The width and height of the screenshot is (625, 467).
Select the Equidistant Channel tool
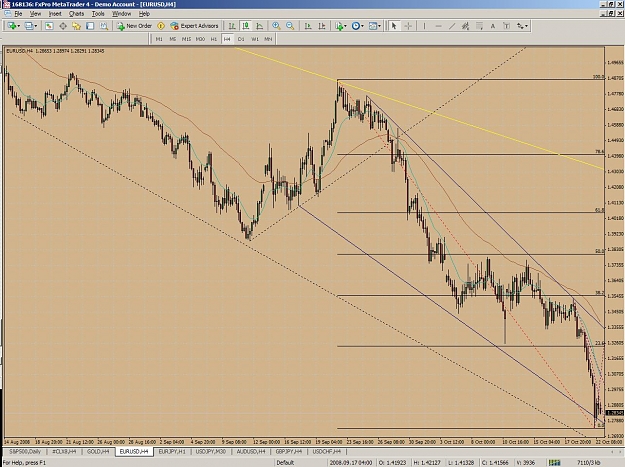[466, 26]
